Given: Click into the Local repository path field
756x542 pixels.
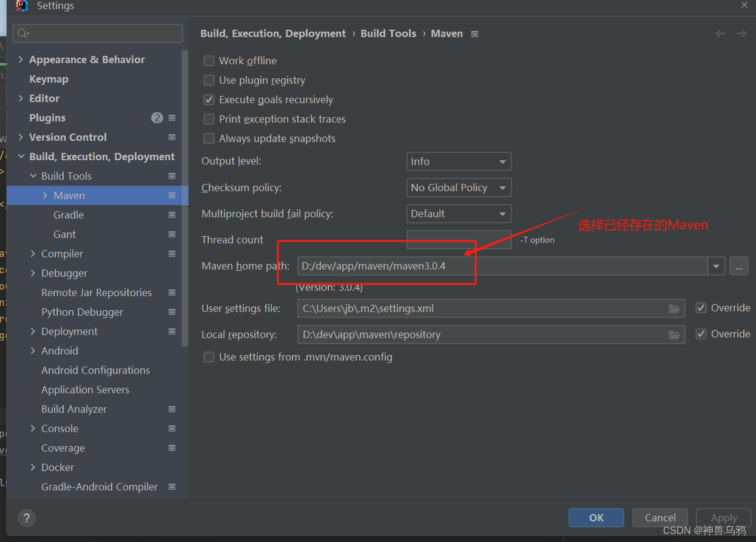Looking at the screenshot, I should 491,334.
